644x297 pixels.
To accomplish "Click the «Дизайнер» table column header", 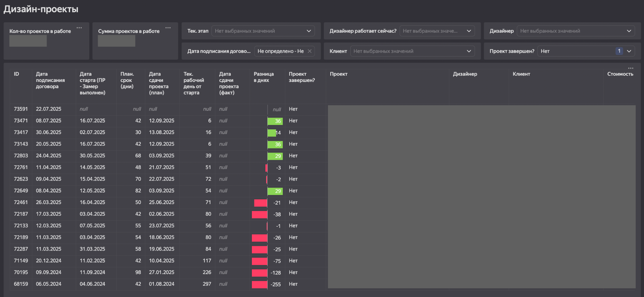I will 465,74.
